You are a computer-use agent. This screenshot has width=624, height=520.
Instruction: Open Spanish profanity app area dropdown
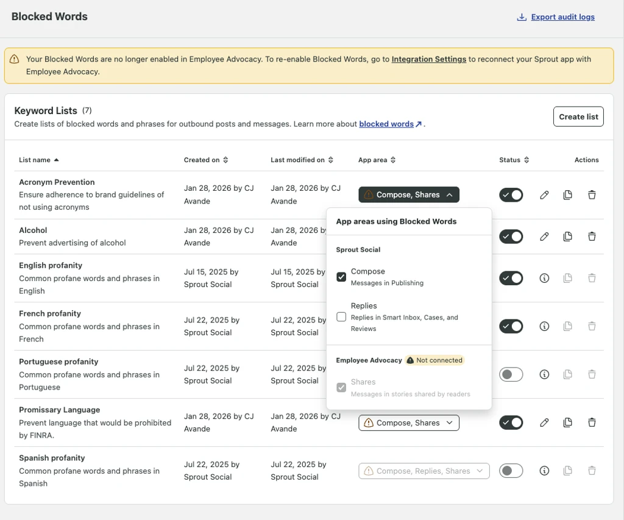(x=424, y=471)
